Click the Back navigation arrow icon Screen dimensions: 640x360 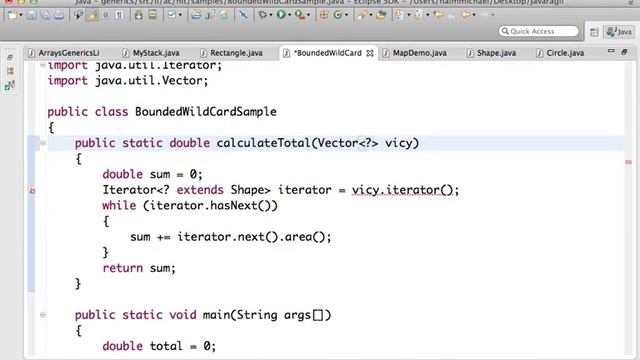(465, 16)
